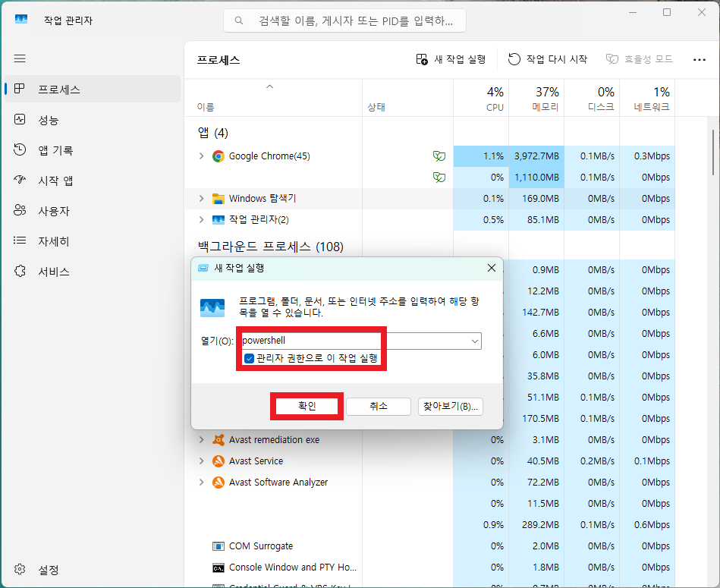Click the Performance pulse icon

pos(20,119)
